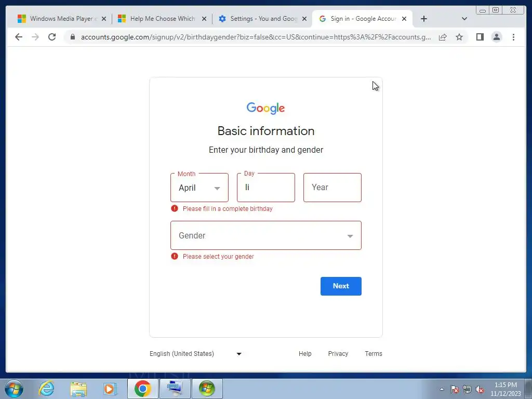This screenshot has height=399, width=532.
Task: Open the Help link in footer
Action: coord(305,353)
